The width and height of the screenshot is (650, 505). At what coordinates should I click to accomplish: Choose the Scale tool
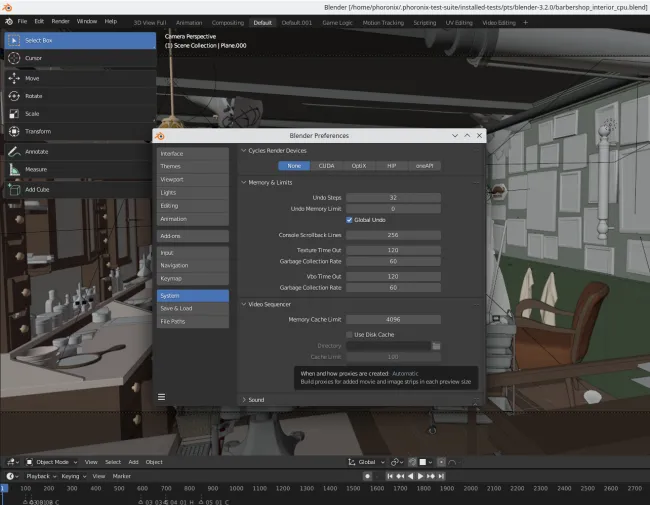pos(80,114)
